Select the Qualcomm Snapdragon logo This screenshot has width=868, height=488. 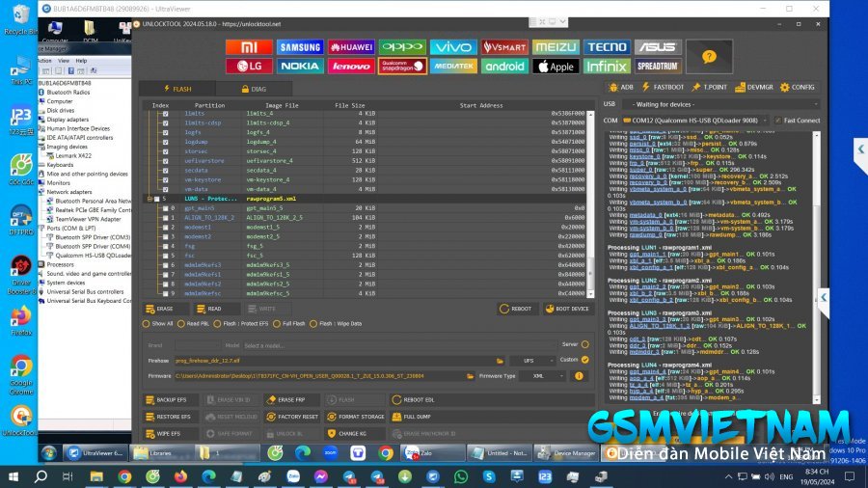click(402, 67)
